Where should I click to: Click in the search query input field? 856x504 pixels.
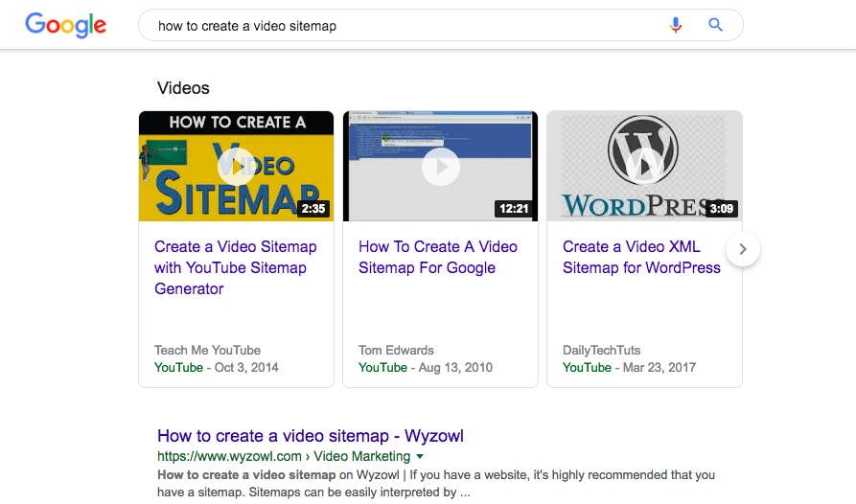click(404, 26)
